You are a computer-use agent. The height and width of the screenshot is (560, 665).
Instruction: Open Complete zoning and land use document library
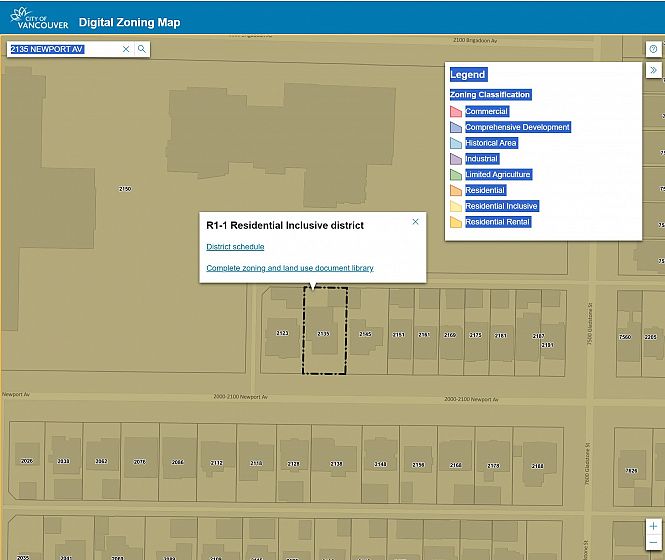290,268
